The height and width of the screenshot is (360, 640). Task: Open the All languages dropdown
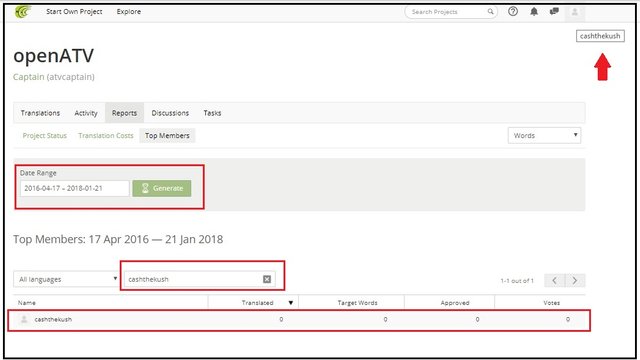[x=66, y=279]
